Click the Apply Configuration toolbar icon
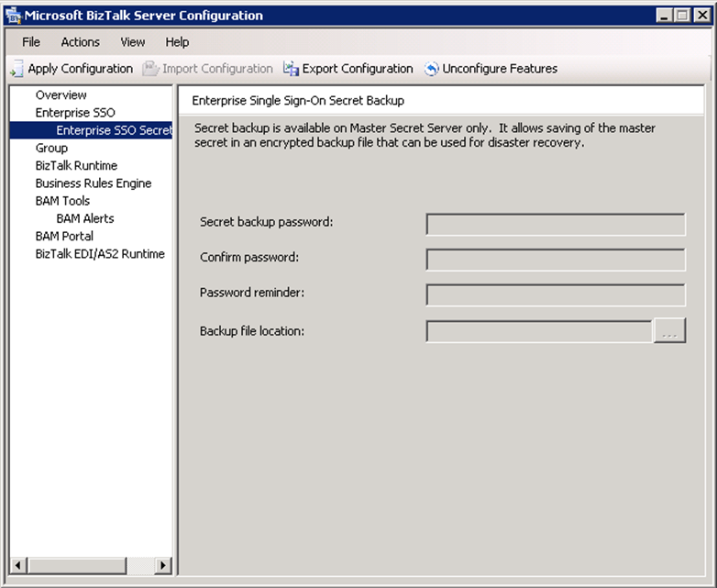Viewport: 717px width, 588px height. pos(17,69)
